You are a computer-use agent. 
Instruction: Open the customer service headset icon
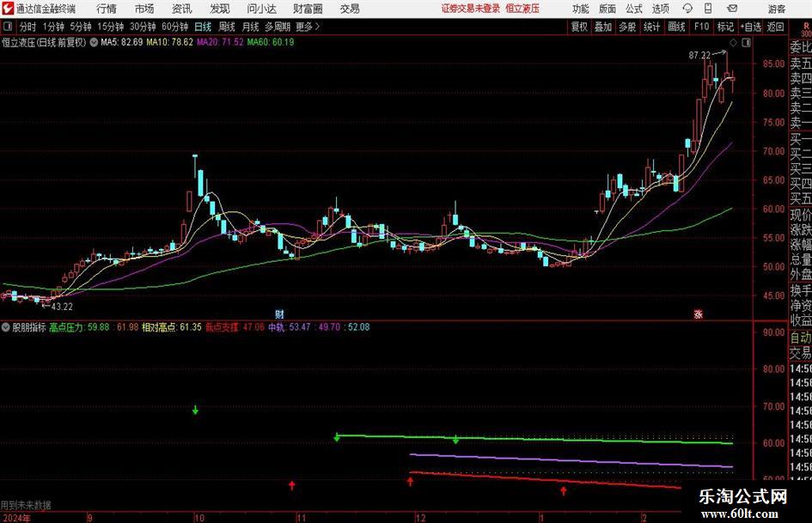pyautogui.click(x=687, y=9)
